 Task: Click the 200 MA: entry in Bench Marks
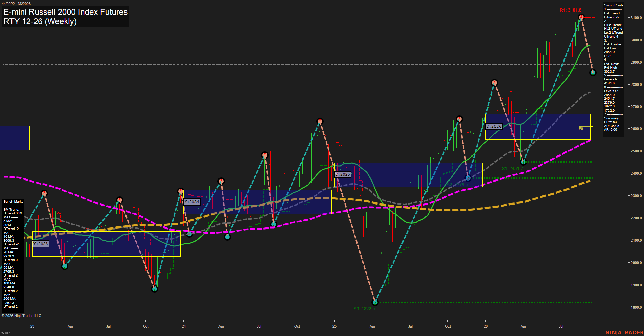(x=9, y=299)
